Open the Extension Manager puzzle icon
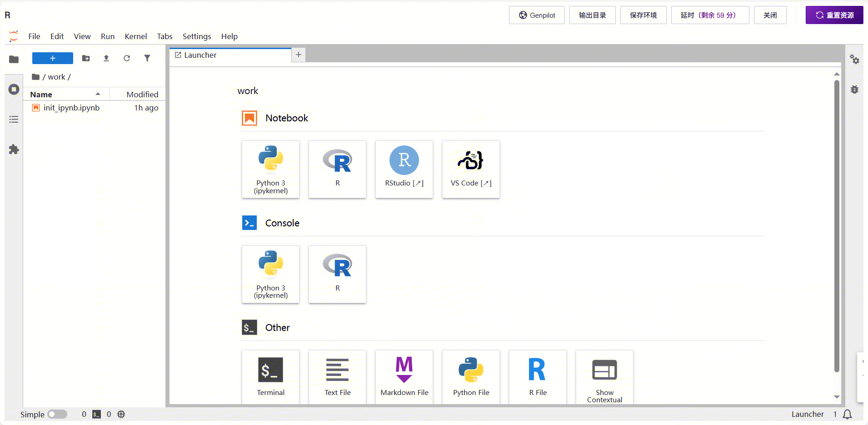The width and height of the screenshot is (868, 425). (14, 150)
